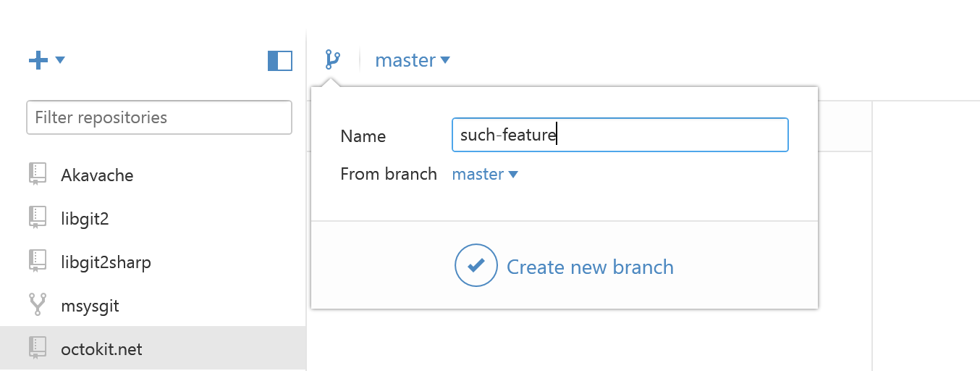Click the branch Name text field
The width and height of the screenshot is (980, 371).
[x=620, y=136]
